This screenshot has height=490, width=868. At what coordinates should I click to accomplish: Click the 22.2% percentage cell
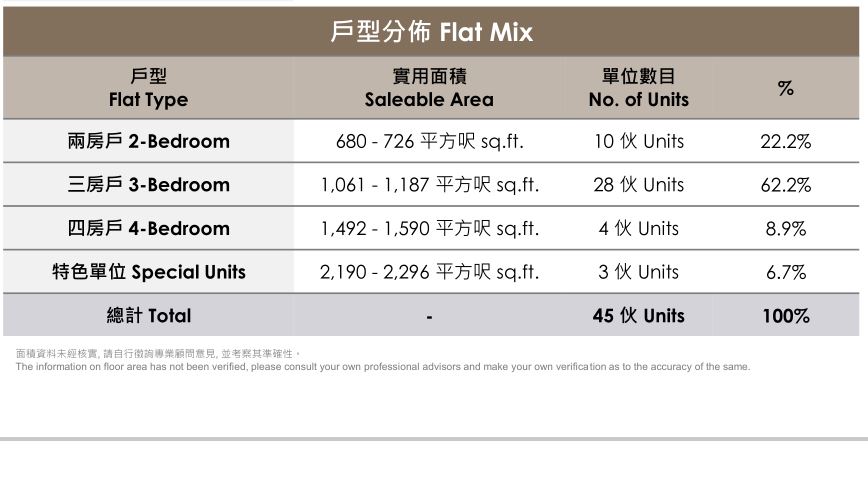786,141
